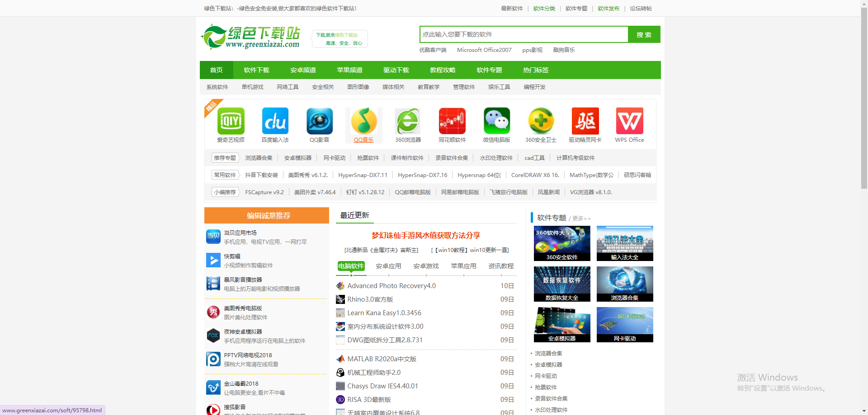The width and height of the screenshot is (868, 415).
Task: Open the FSCapture v9.2 link
Action: click(x=264, y=192)
